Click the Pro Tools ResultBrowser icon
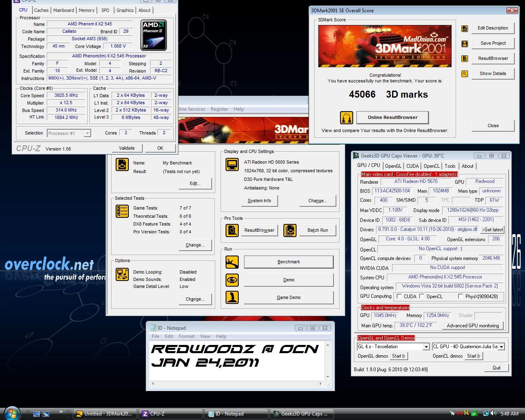Image resolution: width=525 pixels, height=420 pixels. (x=232, y=230)
